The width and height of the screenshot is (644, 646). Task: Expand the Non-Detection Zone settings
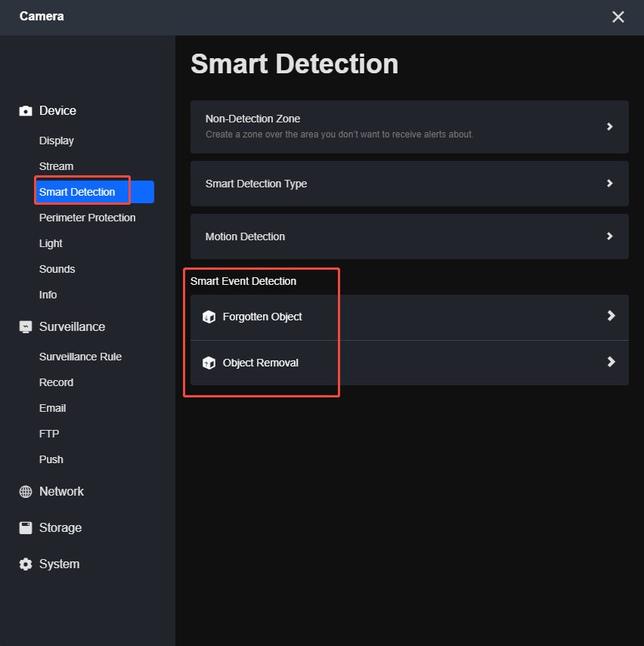(409, 126)
